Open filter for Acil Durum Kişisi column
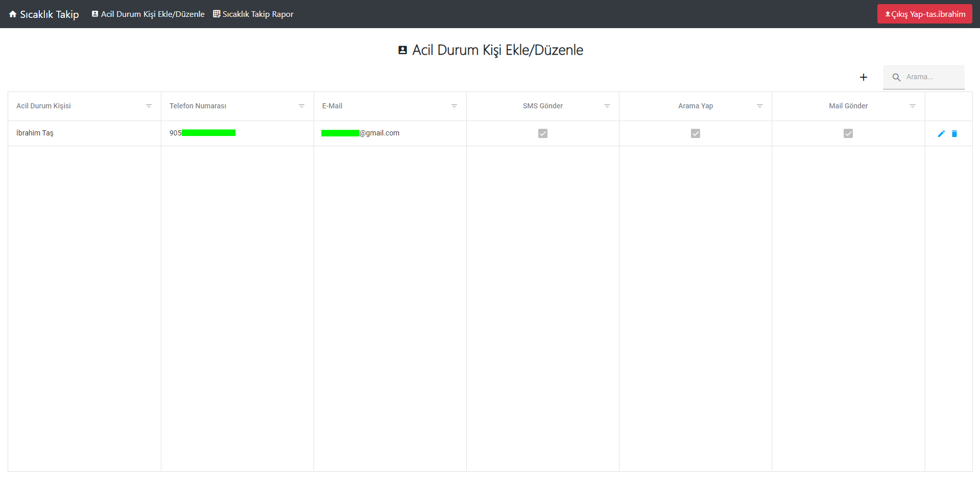The height and width of the screenshot is (482, 980). click(x=149, y=106)
